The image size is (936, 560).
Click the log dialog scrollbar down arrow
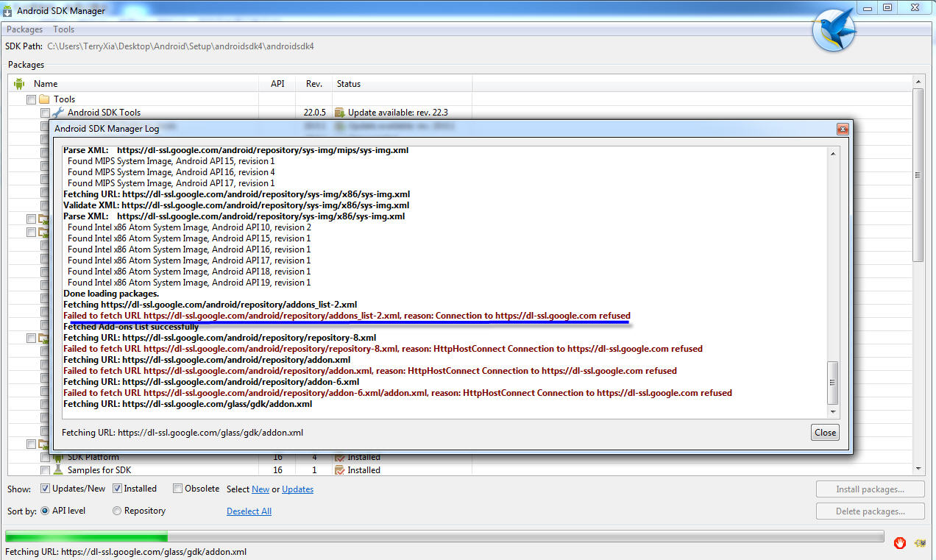pos(833,411)
